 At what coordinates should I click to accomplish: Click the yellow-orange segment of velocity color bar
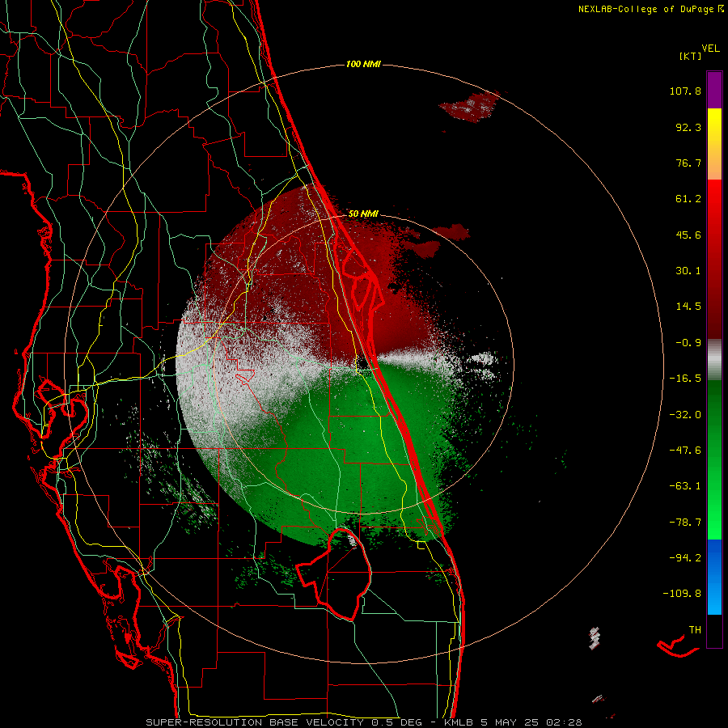[x=714, y=144]
